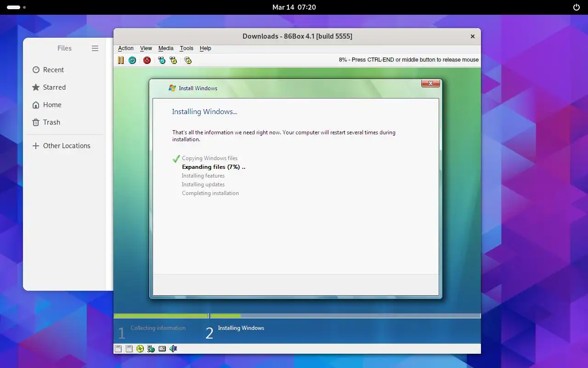The image size is (588, 368).
Task: Click 'Expanding files (7%) ..' text
Action: pyautogui.click(x=214, y=167)
